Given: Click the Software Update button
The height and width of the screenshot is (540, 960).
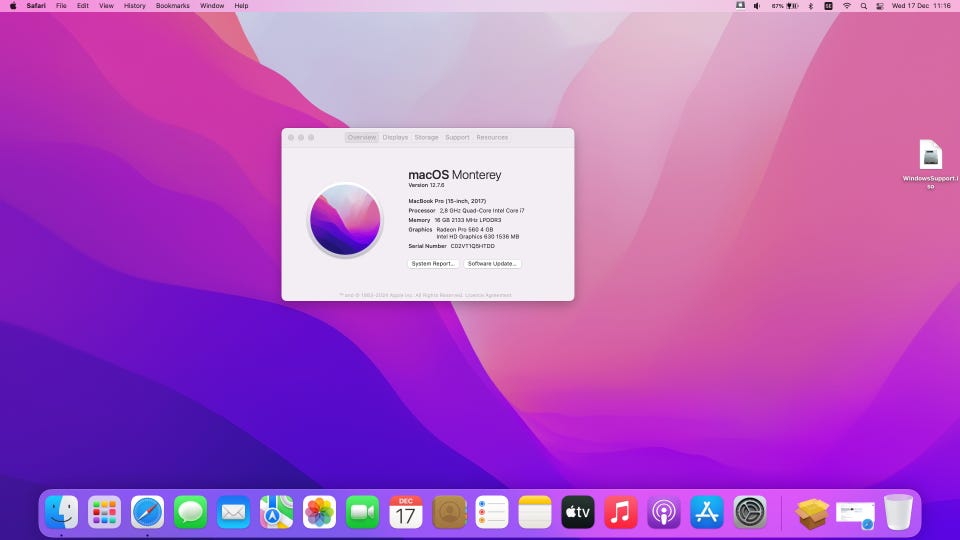Looking at the screenshot, I should 492,264.
